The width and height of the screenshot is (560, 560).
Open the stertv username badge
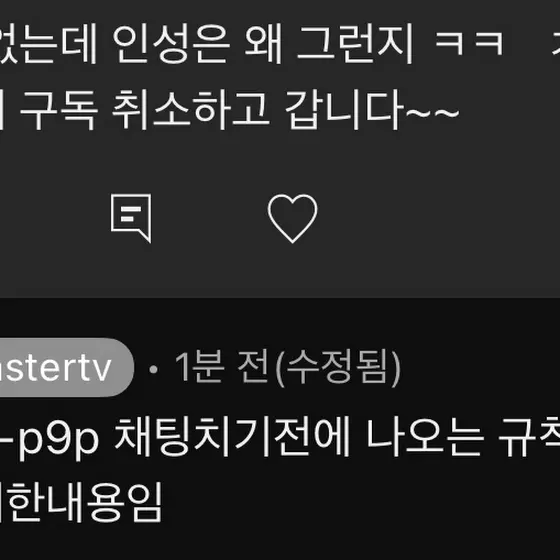[x=67, y=368]
